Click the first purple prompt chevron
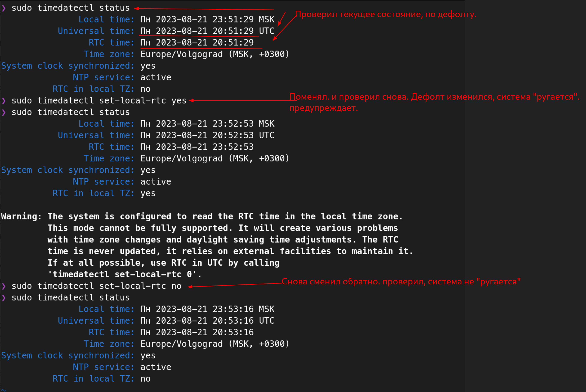 pos(3,8)
